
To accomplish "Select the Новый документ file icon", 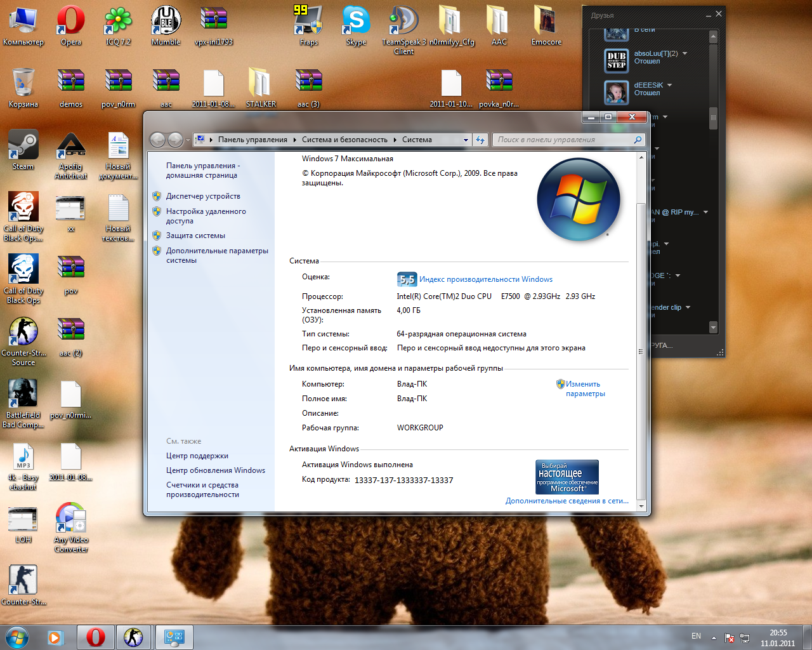I will 119,155.
